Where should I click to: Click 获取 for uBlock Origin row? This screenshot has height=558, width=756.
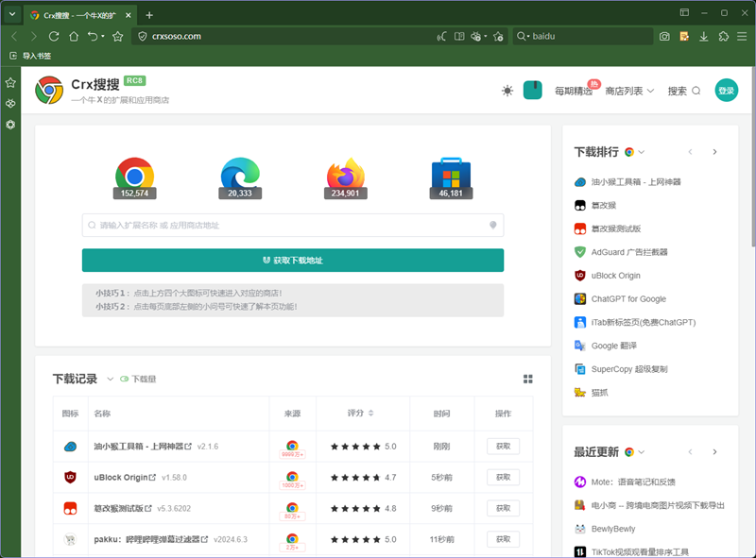(x=503, y=477)
